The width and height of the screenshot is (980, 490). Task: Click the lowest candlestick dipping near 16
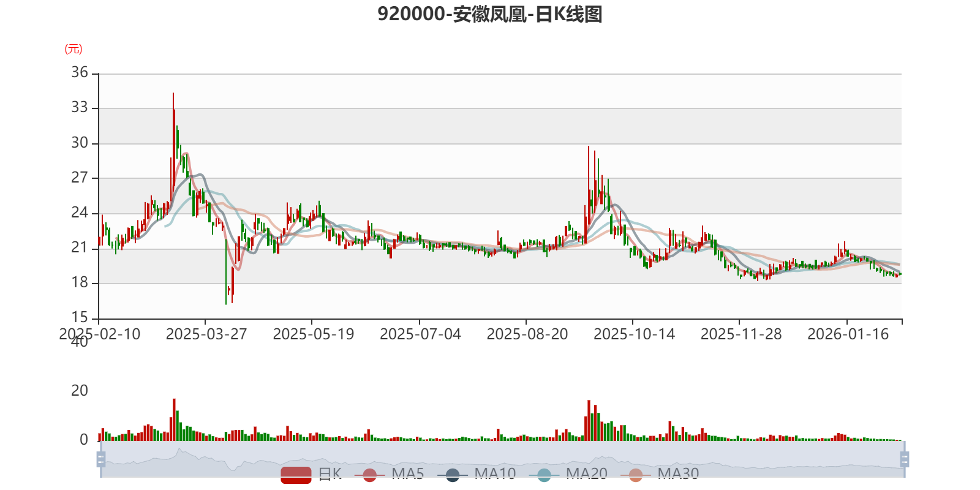click(x=226, y=273)
